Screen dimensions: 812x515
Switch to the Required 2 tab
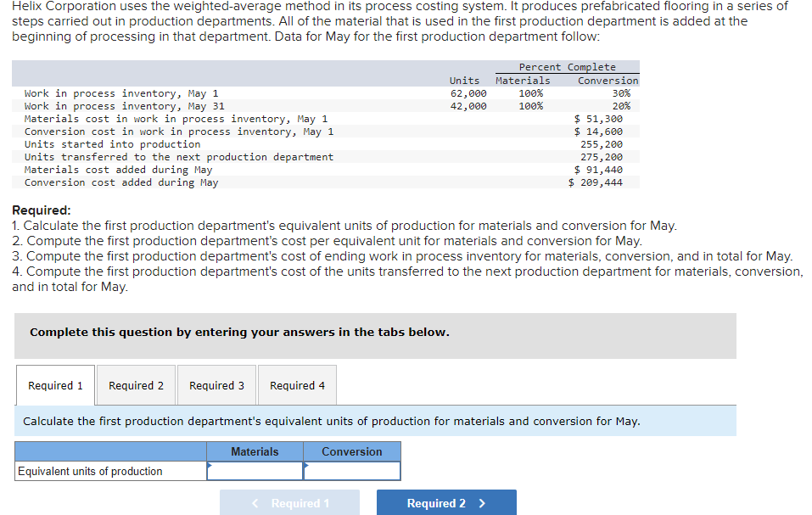pos(135,384)
